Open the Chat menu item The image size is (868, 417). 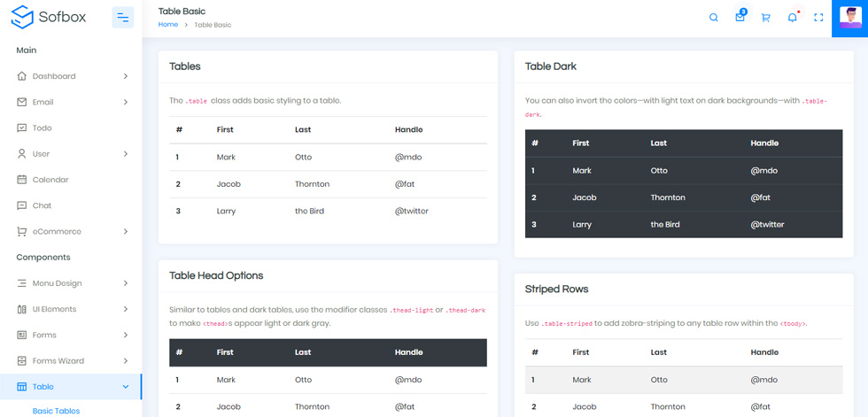(x=71, y=205)
